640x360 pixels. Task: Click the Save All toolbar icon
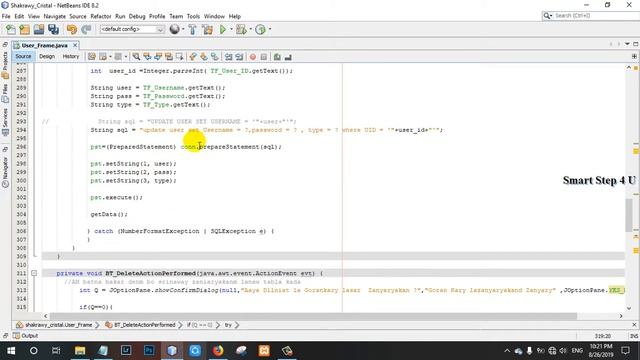pyautogui.click(x=53, y=29)
